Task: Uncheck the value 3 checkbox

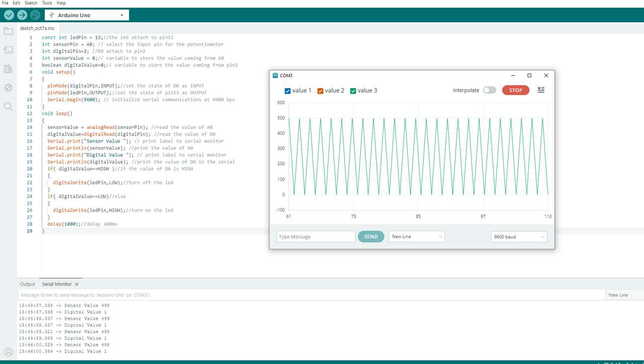Action: click(x=353, y=91)
